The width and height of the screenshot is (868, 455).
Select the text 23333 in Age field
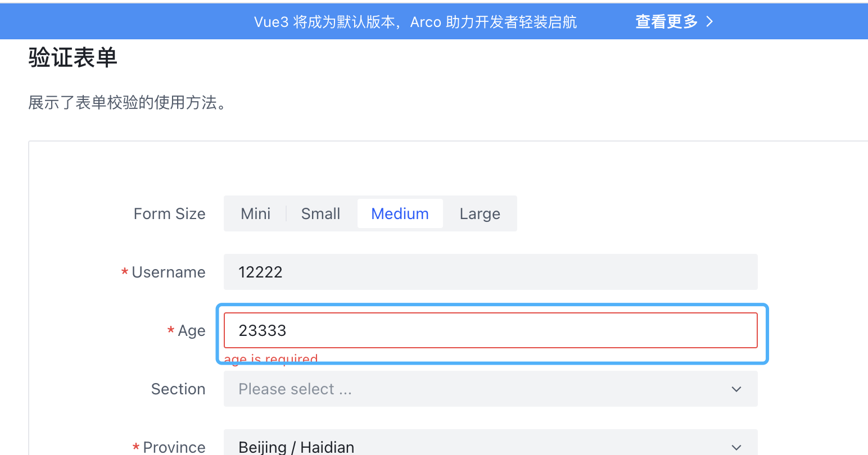point(262,331)
